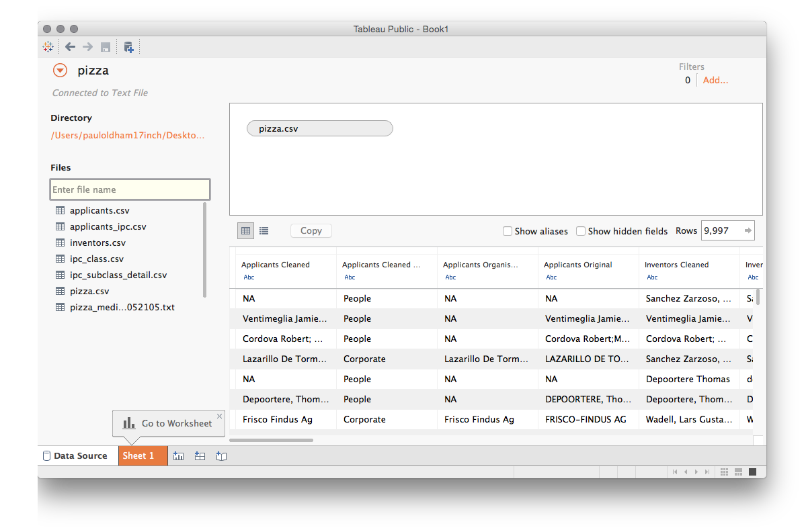Click the Applicants Cleaned column header
Viewport: 804px width, 532px height.
pos(276,265)
